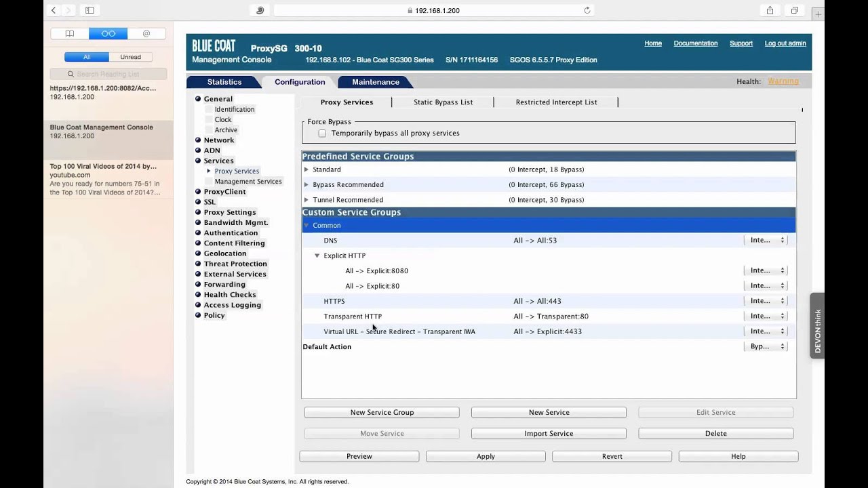Image resolution: width=868 pixels, height=488 pixels.
Task: Expand Bypass Recommended service group
Action: [x=307, y=184]
